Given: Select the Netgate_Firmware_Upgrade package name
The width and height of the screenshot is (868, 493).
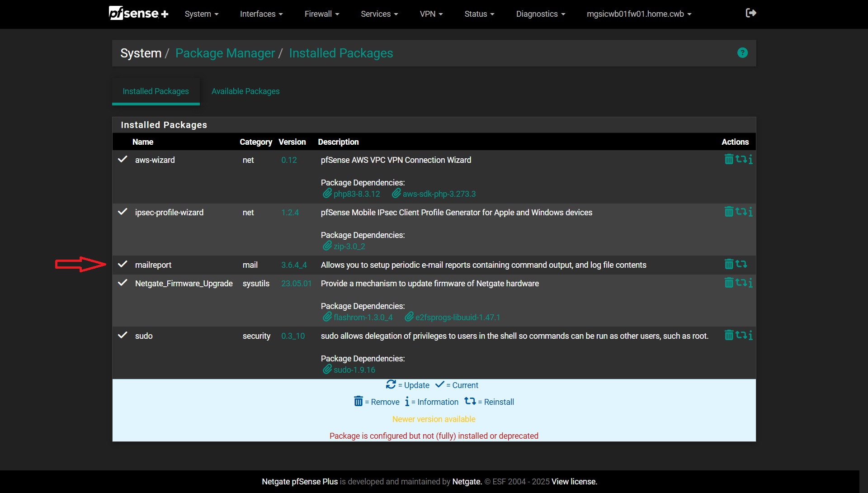Looking at the screenshot, I should [x=184, y=284].
